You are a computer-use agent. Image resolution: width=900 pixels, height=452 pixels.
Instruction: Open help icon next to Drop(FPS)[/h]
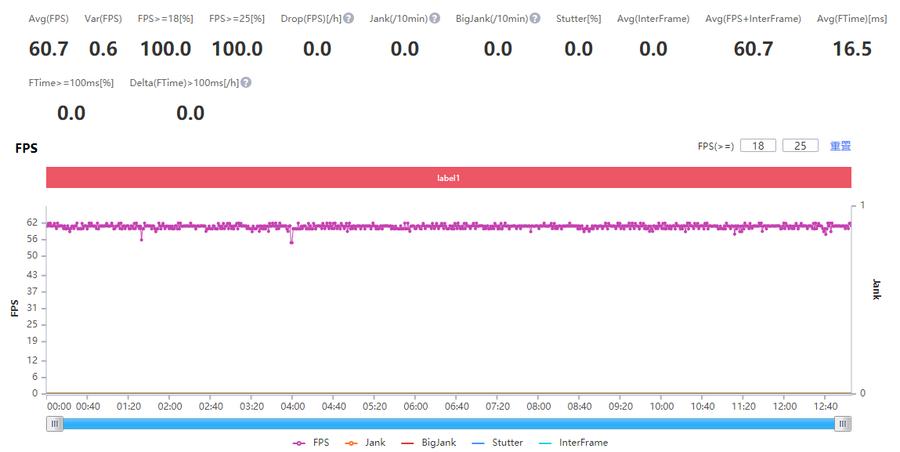click(x=348, y=18)
